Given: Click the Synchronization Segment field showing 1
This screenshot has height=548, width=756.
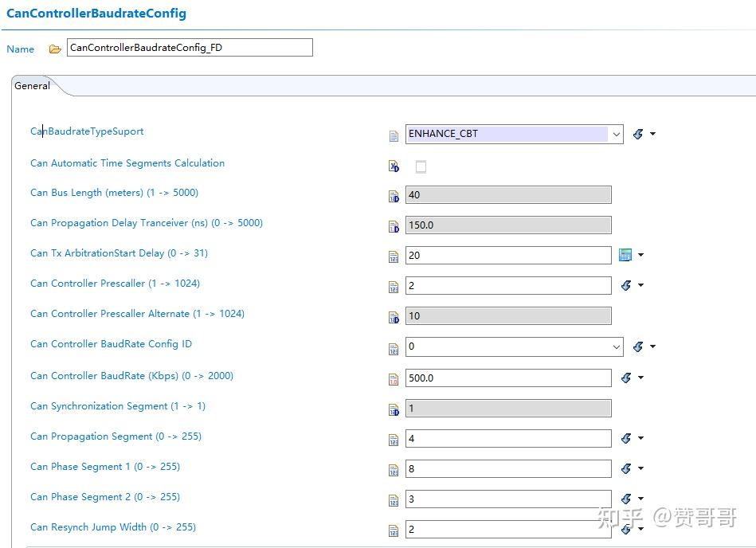Looking at the screenshot, I should [508, 409].
